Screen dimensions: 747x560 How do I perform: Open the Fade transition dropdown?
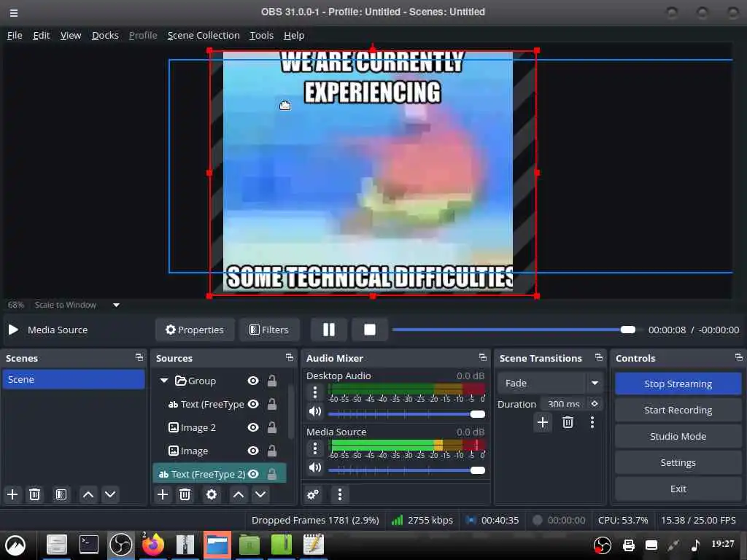point(595,383)
